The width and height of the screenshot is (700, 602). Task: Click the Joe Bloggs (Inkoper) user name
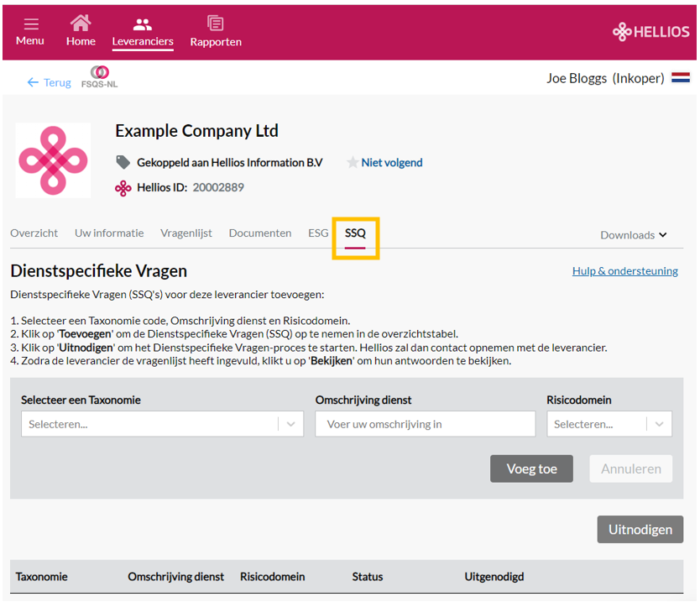(605, 78)
